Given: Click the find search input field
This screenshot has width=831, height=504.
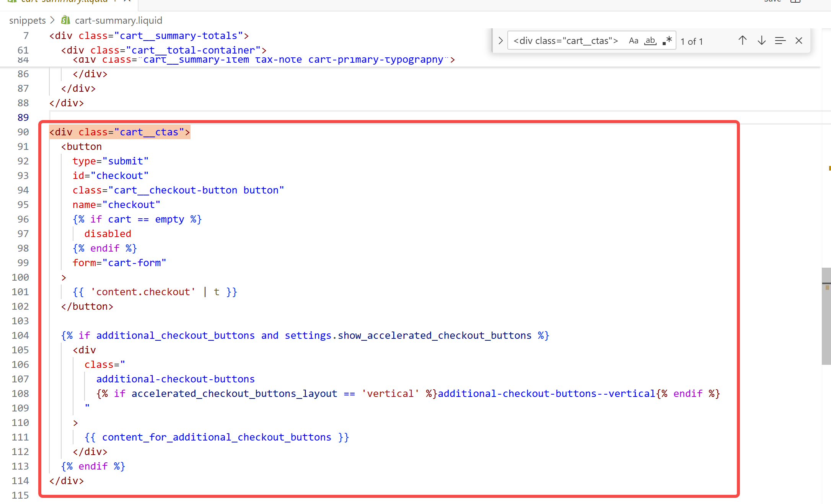Looking at the screenshot, I should pos(566,41).
